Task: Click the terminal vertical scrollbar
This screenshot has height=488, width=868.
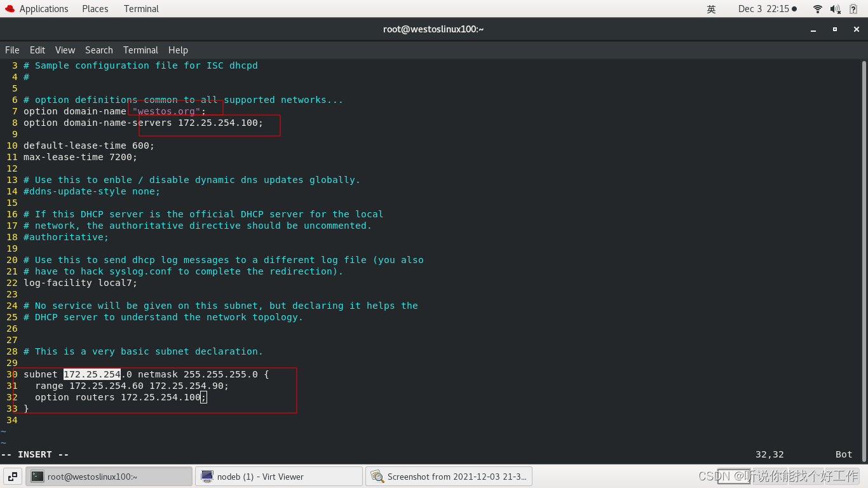Action: click(x=864, y=261)
